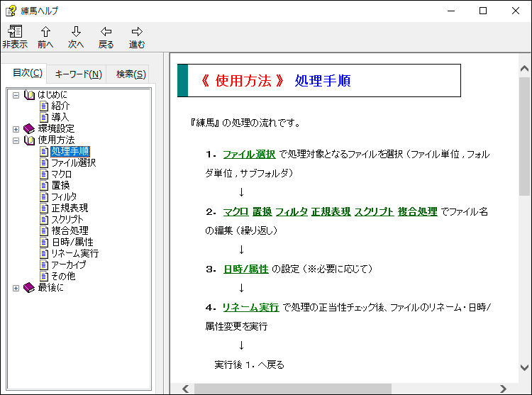The height and width of the screenshot is (395, 532).
Task: Click the page icon beside その他
Action: pyautogui.click(x=44, y=276)
